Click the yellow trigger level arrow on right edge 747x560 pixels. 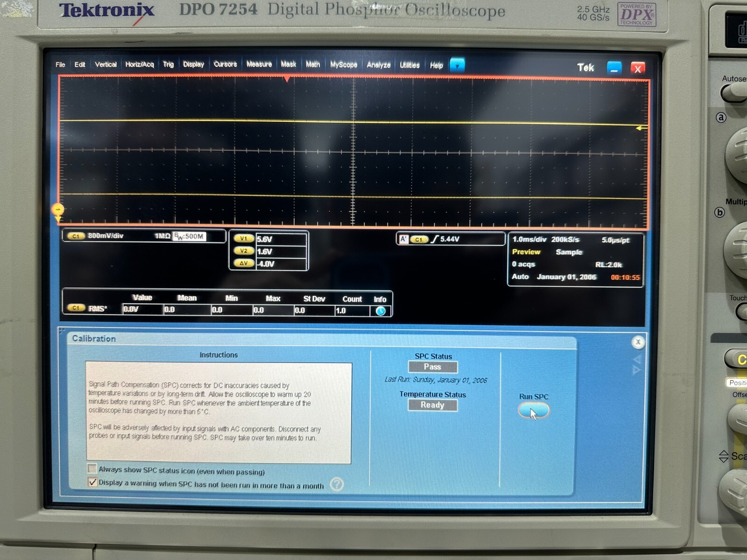click(641, 128)
